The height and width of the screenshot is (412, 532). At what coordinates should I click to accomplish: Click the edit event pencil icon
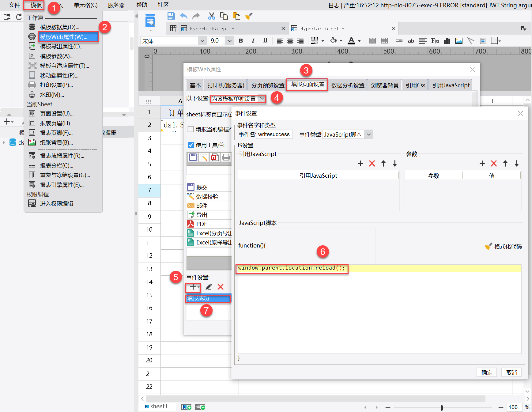coord(209,287)
